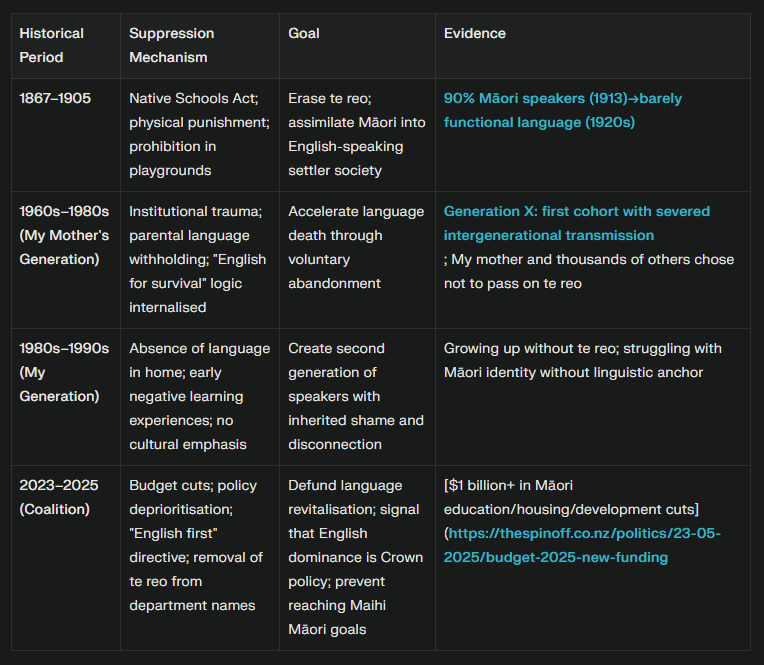Click the "Absence of language in home" cell
Screen dimensions: 764x665
[x=199, y=396]
